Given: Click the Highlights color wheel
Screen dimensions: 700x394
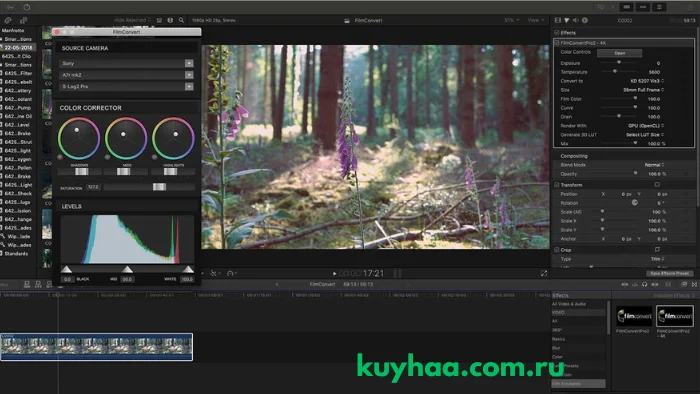Looking at the screenshot, I should (173, 138).
